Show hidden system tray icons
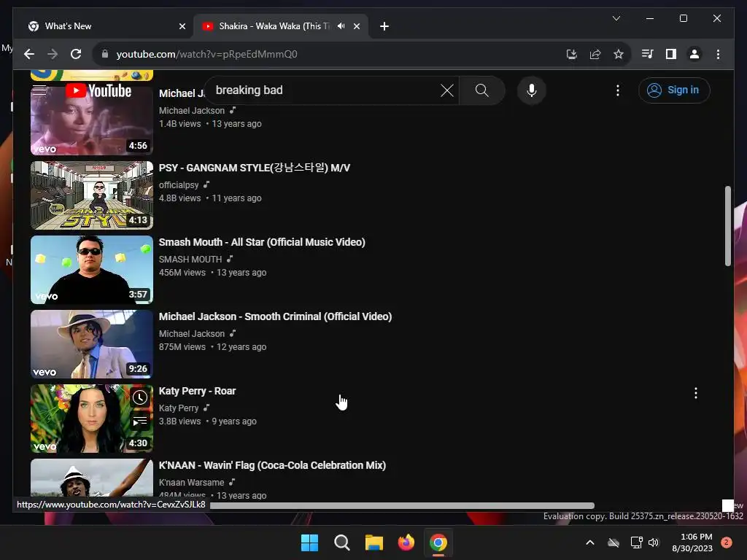This screenshot has width=747, height=560. click(x=589, y=542)
